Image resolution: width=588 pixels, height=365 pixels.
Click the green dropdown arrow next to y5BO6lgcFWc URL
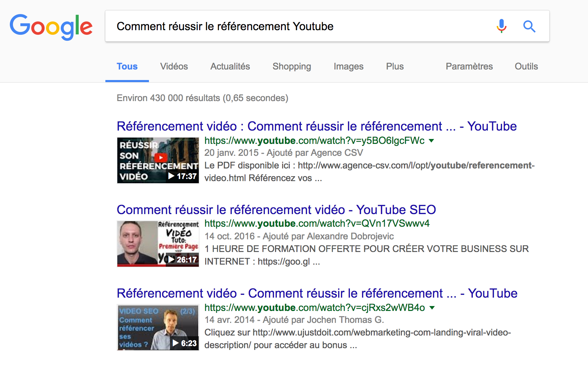[432, 141]
